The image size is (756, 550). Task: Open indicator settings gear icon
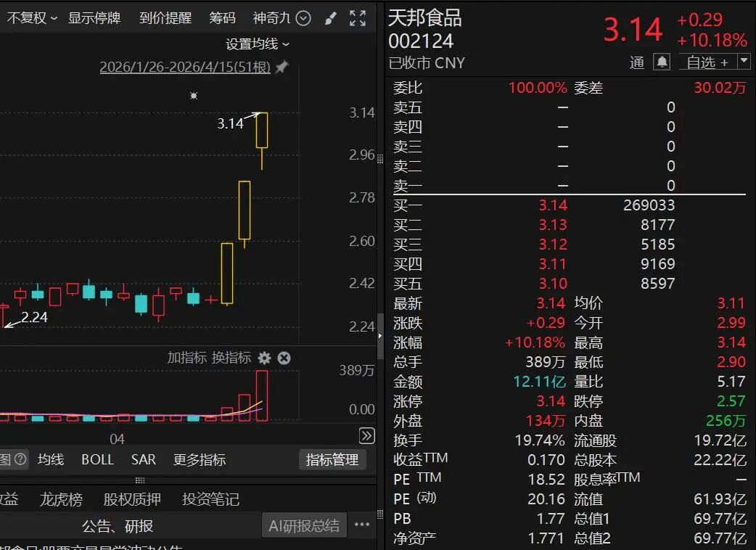264,358
